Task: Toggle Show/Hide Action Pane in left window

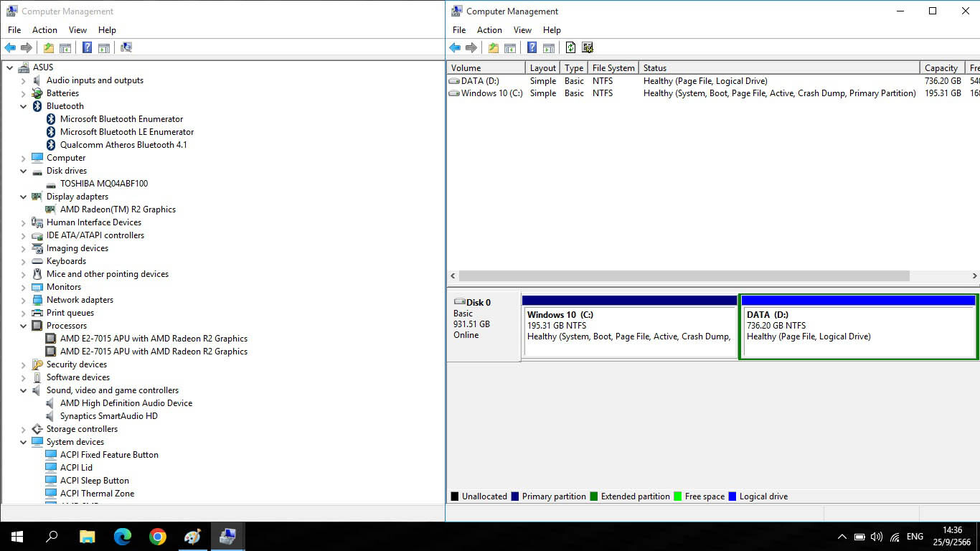Action: pos(104,48)
